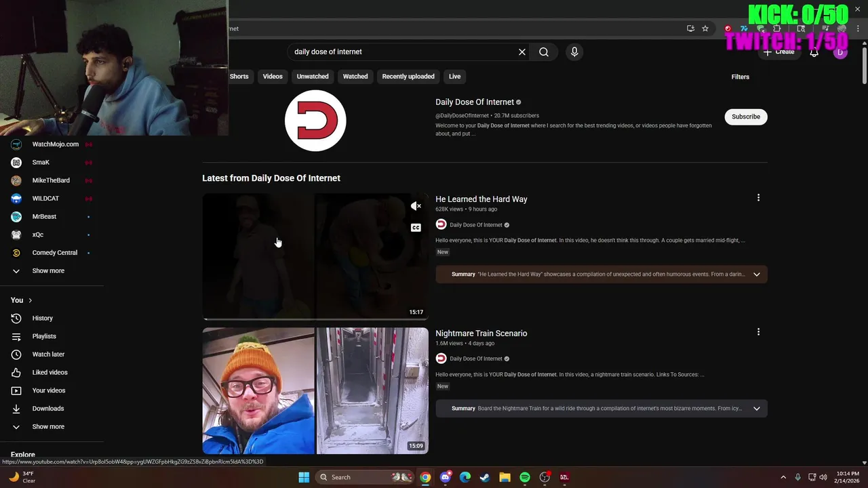The width and height of the screenshot is (868, 488).
Task: Open File Explorer from the taskbar
Action: coord(505,477)
